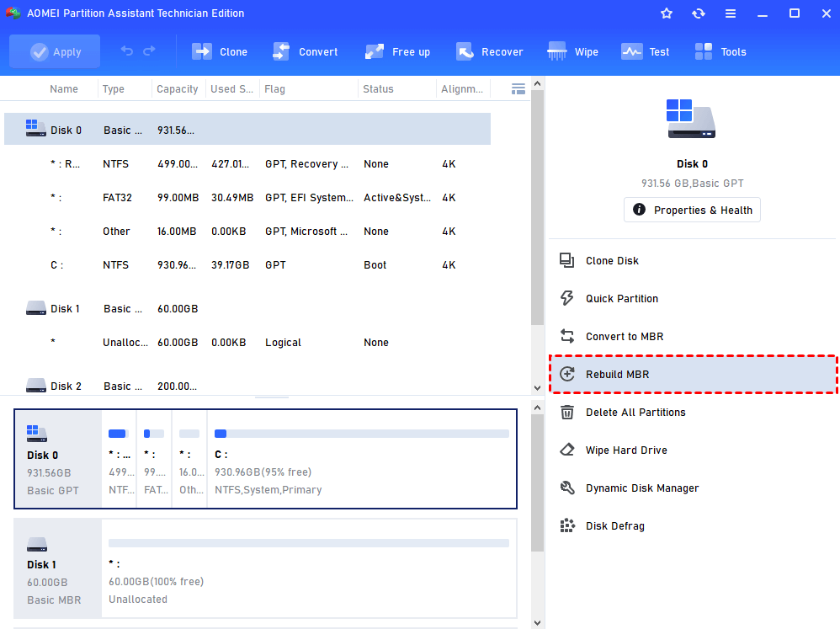Select the Other 16.00MB partition row

pyautogui.click(x=247, y=232)
